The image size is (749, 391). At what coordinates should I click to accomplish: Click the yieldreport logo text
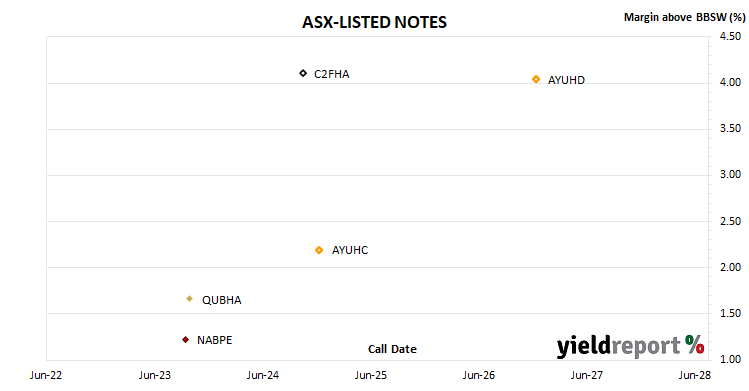619,346
